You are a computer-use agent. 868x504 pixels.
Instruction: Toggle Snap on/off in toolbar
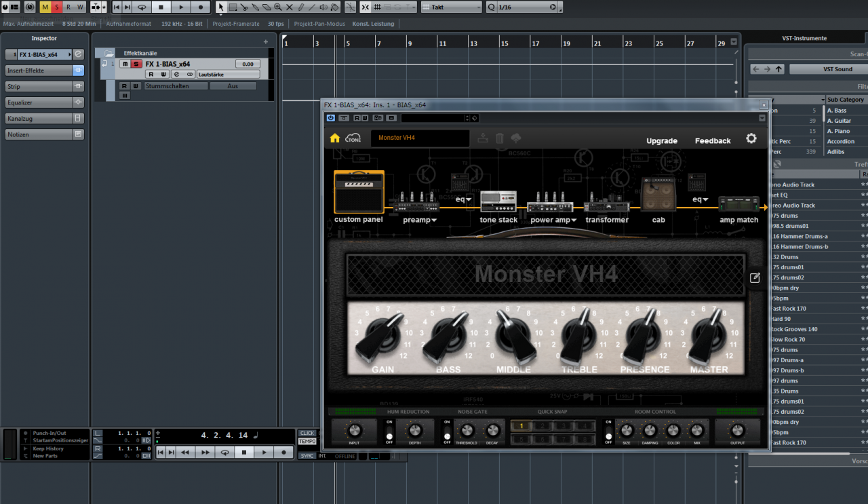(x=366, y=7)
